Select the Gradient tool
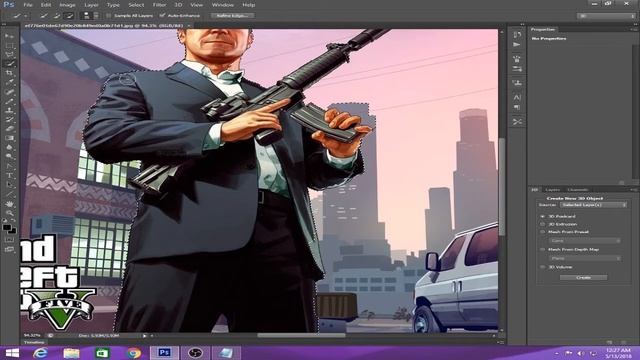This screenshot has width=640, height=360. coord(9,138)
